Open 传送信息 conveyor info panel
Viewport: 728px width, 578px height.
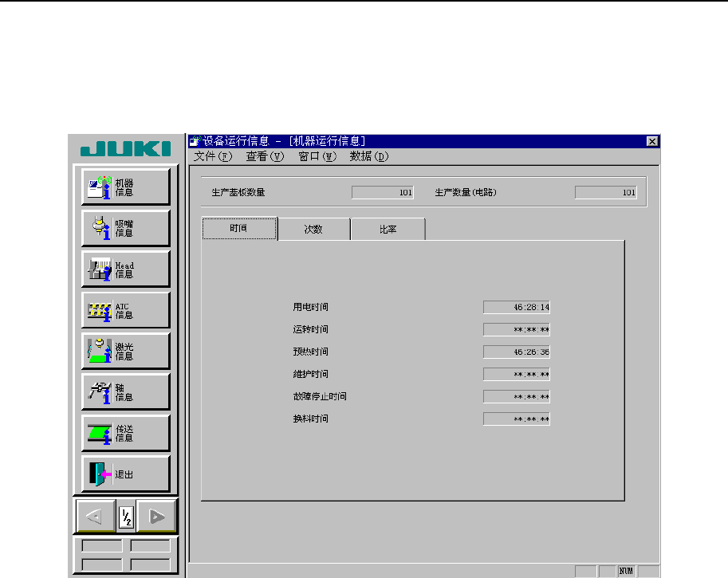(126, 433)
